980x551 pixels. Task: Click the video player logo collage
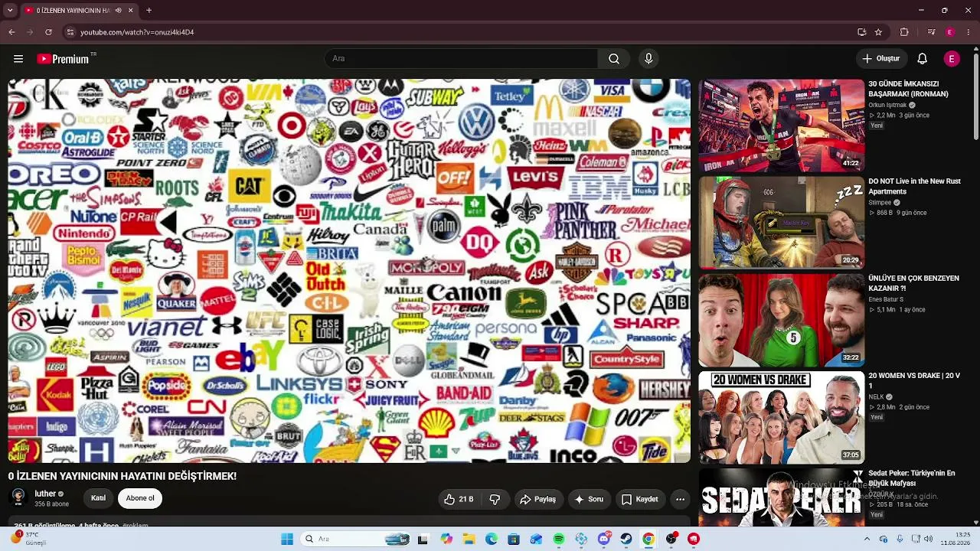coord(349,271)
